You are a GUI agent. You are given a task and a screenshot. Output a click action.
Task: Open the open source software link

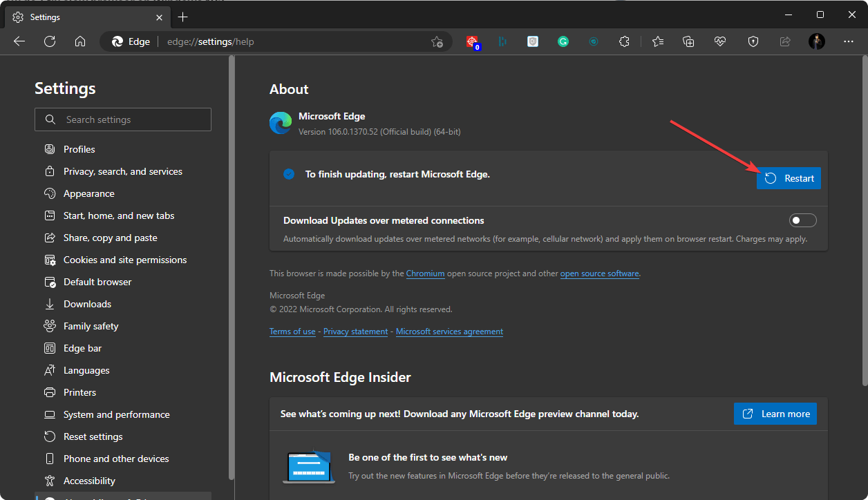point(599,273)
